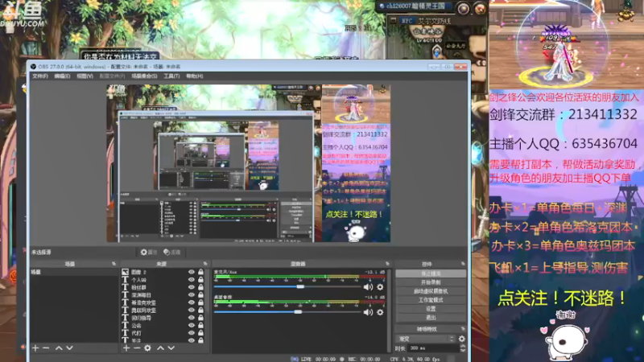
Task: Hide the 个人号 source via eye icon
Action: (x=192, y=279)
